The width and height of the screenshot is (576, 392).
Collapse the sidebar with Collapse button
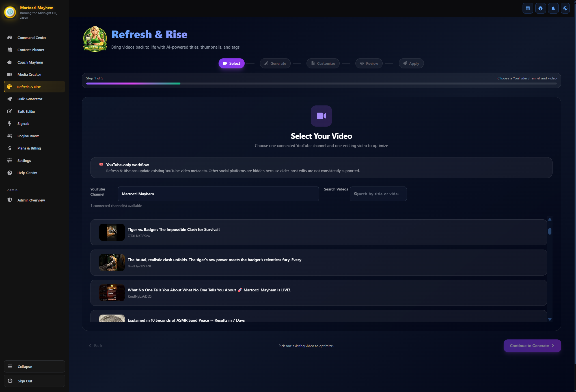point(34,367)
